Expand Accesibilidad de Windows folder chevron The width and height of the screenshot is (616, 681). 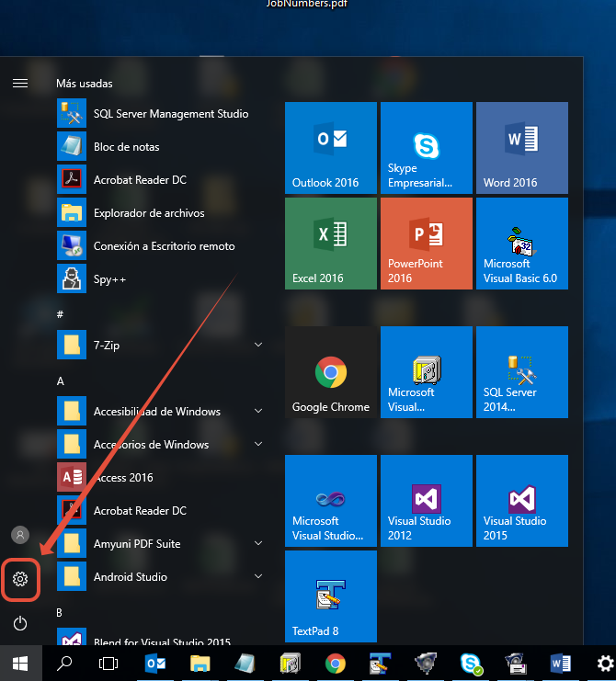pyautogui.click(x=258, y=411)
